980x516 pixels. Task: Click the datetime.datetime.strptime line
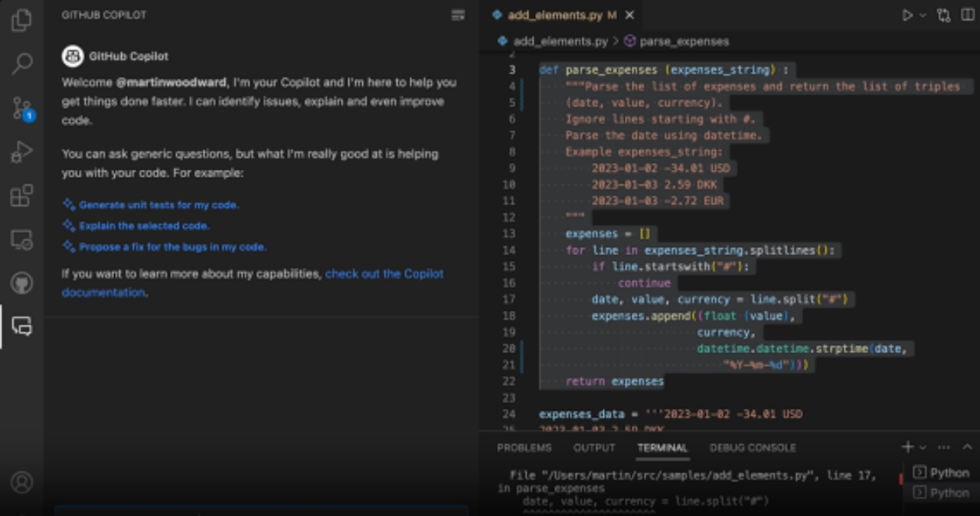coord(802,348)
